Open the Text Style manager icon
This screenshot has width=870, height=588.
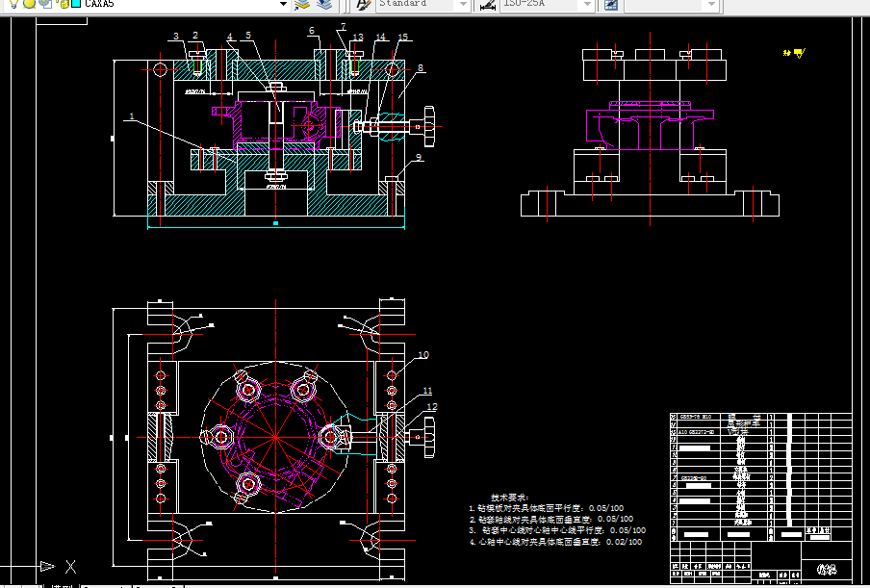(363, 4)
